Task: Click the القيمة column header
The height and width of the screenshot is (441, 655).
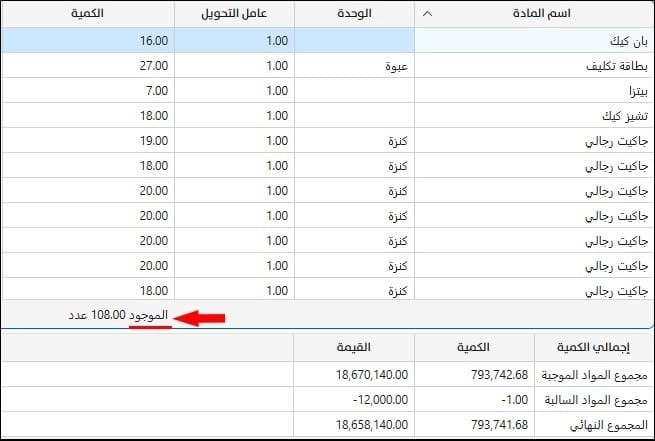Action: point(354,347)
